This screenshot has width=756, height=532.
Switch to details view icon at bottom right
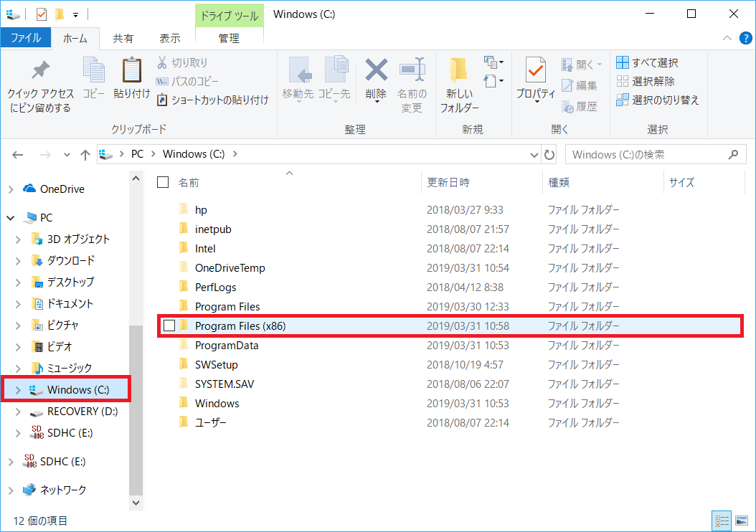point(722,521)
